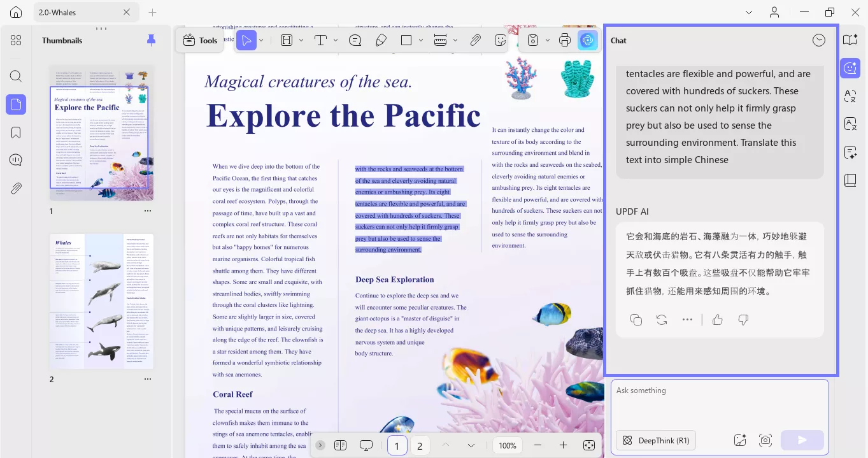The image size is (868, 458).
Task: Switch to two-page reading view
Action: 340,445
